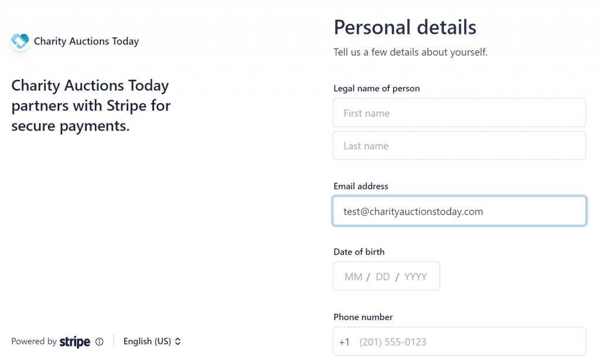This screenshot has height=364, width=600.
Task: Open the English (US) language selector
Action: pyautogui.click(x=152, y=341)
